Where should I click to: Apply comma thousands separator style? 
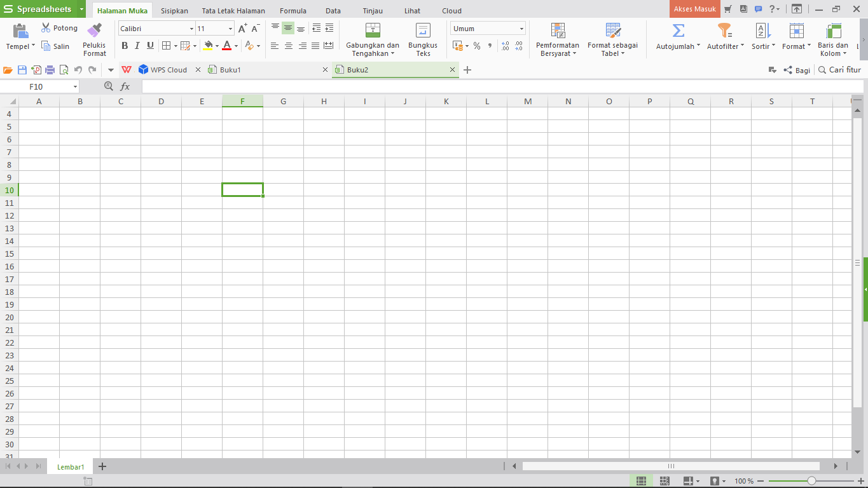[x=490, y=46]
